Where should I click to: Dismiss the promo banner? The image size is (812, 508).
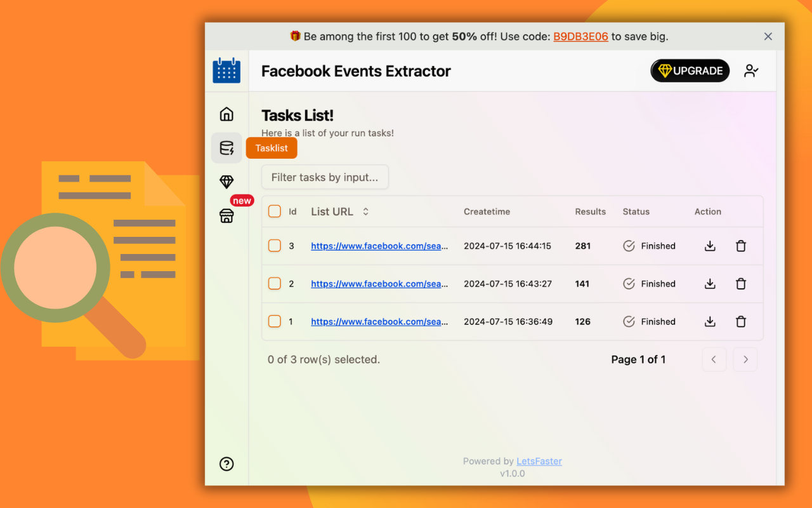(x=768, y=37)
